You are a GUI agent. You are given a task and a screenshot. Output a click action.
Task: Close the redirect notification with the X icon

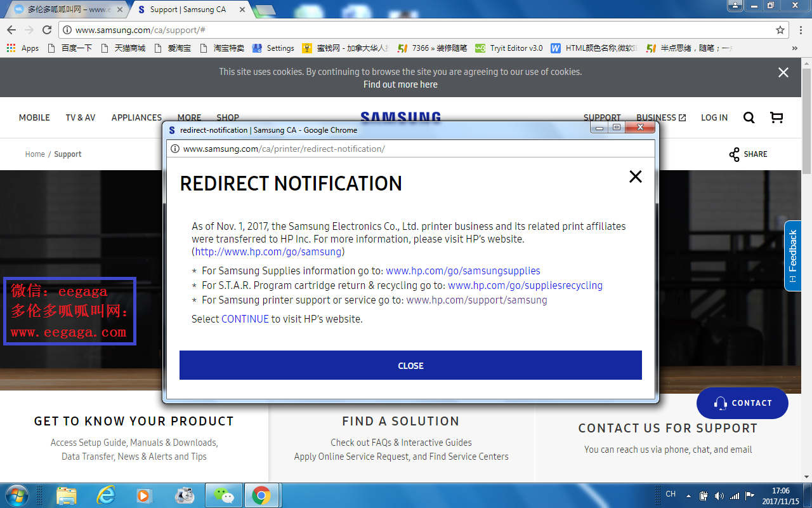click(x=635, y=177)
